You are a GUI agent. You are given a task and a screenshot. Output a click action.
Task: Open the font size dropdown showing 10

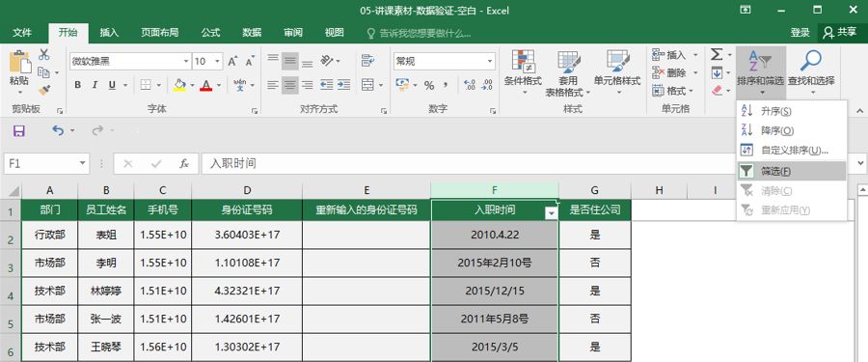tap(218, 61)
